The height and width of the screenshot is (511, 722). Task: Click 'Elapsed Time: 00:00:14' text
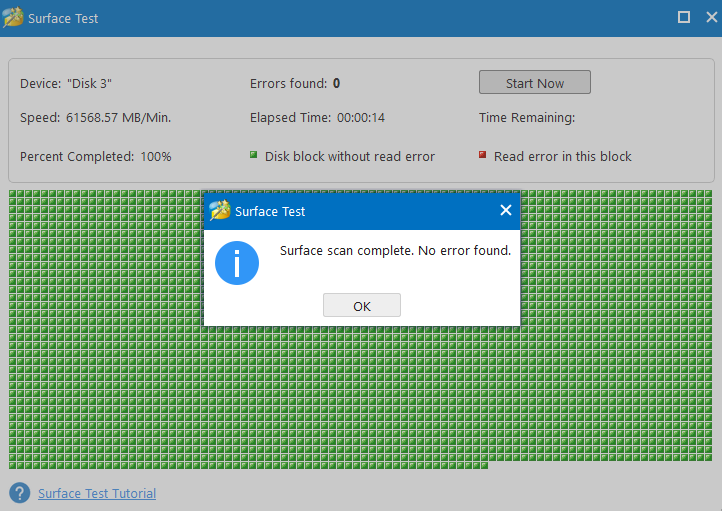click(x=317, y=118)
